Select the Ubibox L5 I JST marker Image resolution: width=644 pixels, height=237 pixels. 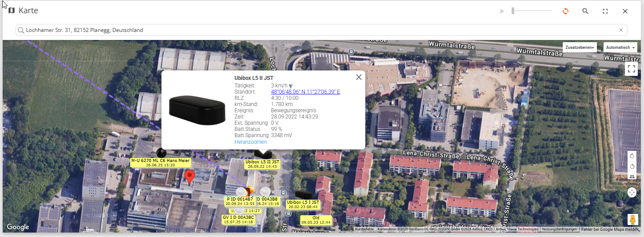[x=303, y=195]
